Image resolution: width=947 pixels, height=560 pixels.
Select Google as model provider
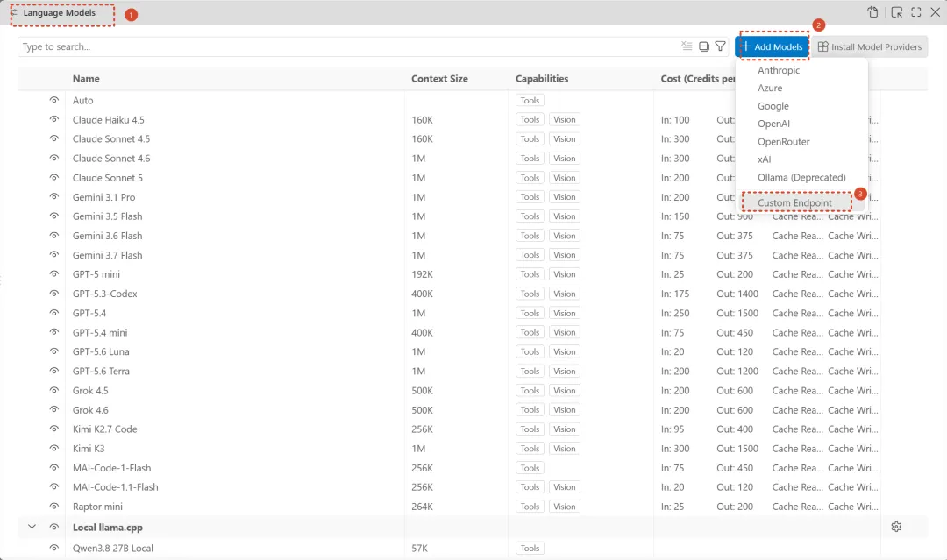[773, 106]
